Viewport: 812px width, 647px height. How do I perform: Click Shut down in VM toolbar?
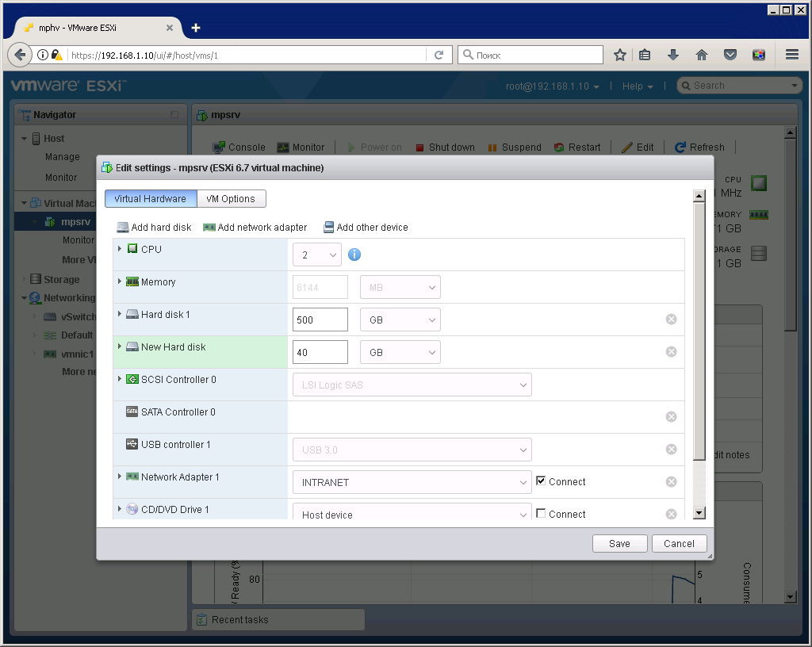tap(446, 147)
